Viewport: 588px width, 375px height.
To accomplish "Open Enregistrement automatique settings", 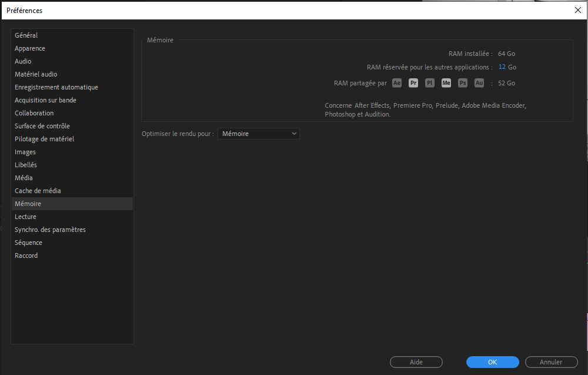I will point(56,87).
